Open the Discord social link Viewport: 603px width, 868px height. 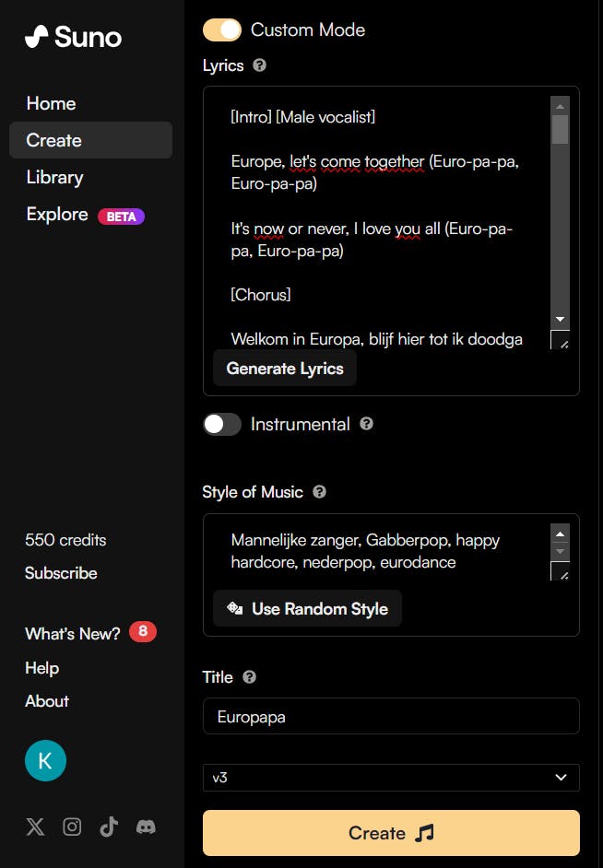[x=146, y=827]
